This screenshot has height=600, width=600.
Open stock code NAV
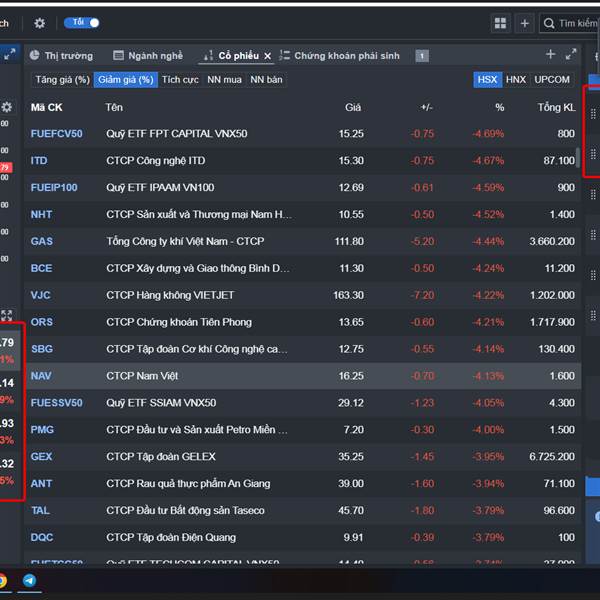41,376
